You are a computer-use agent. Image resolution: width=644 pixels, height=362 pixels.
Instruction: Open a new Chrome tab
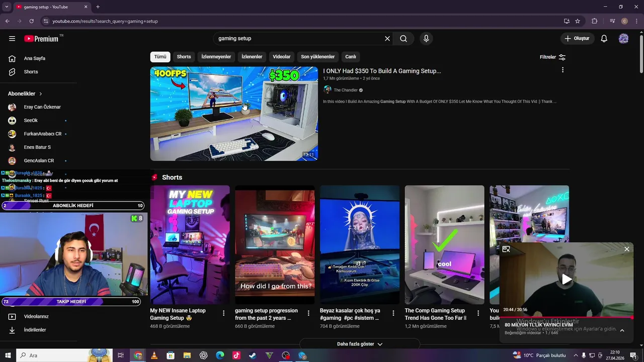[98, 7]
